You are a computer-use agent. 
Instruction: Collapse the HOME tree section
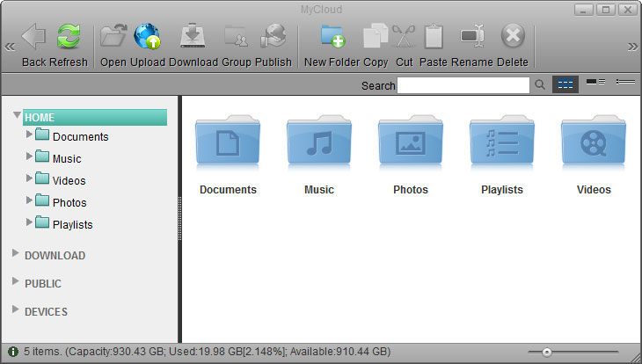(x=17, y=116)
